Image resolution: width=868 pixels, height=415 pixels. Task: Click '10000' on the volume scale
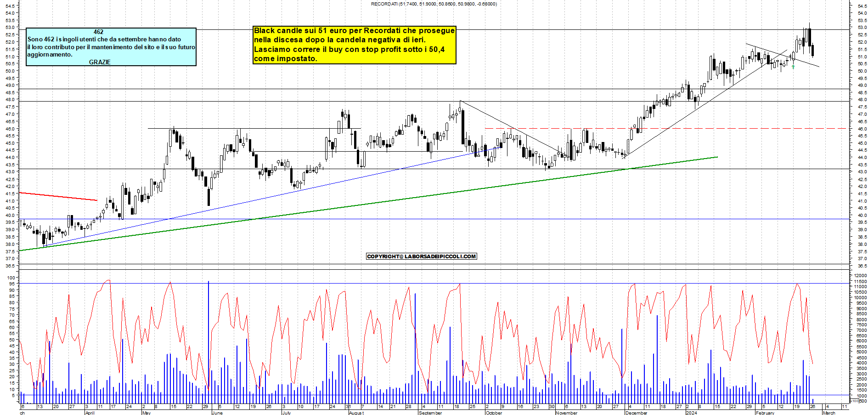[861, 297]
